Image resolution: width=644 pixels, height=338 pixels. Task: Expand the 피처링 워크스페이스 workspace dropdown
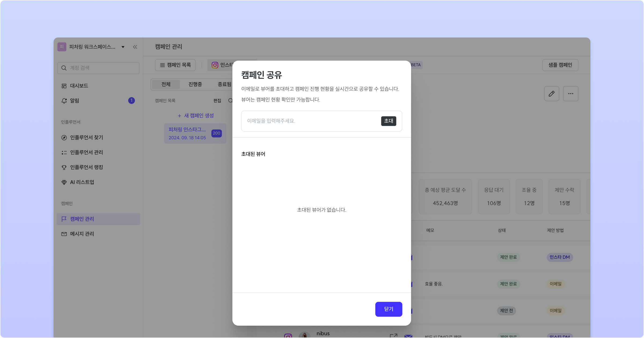click(123, 47)
